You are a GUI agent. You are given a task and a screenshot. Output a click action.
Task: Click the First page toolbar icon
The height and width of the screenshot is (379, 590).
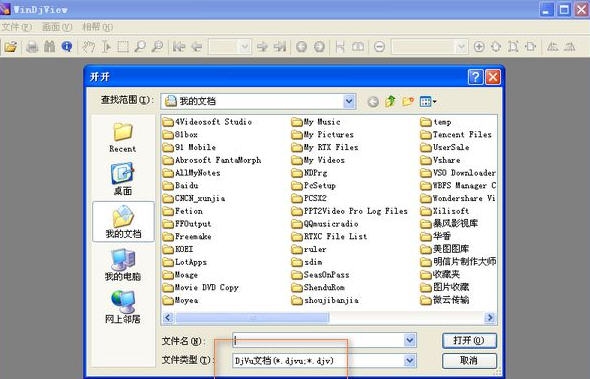coord(179,47)
